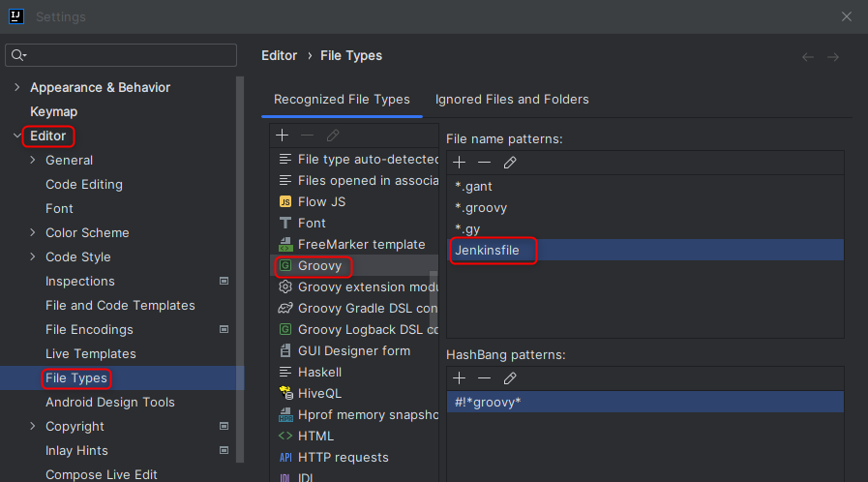
Task: Click the HTML file type icon
Action: (285, 437)
